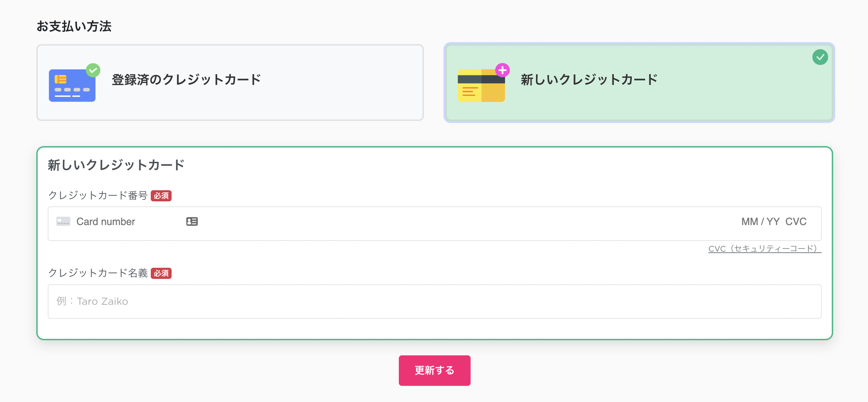Click the green checkmark badge on blue card
868x402 pixels.
click(x=93, y=70)
